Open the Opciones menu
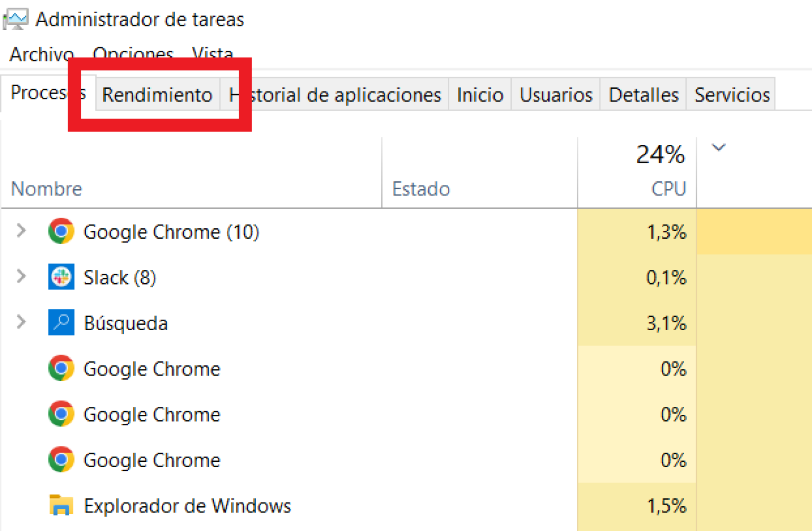The image size is (812, 531). click(133, 53)
